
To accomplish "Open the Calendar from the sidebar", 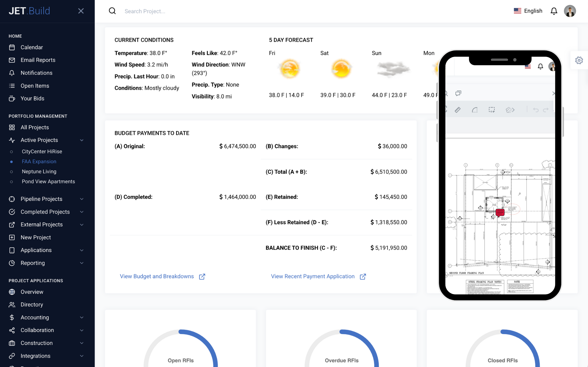I will coord(32,47).
